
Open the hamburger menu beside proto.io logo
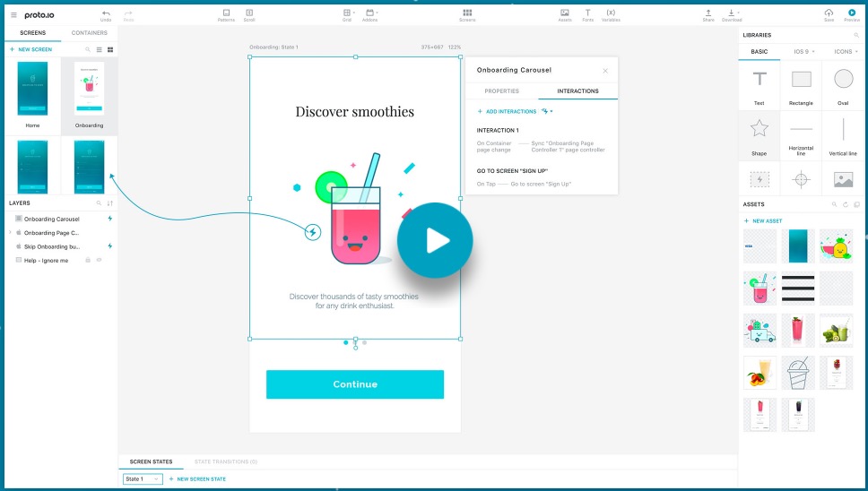point(13,15)
